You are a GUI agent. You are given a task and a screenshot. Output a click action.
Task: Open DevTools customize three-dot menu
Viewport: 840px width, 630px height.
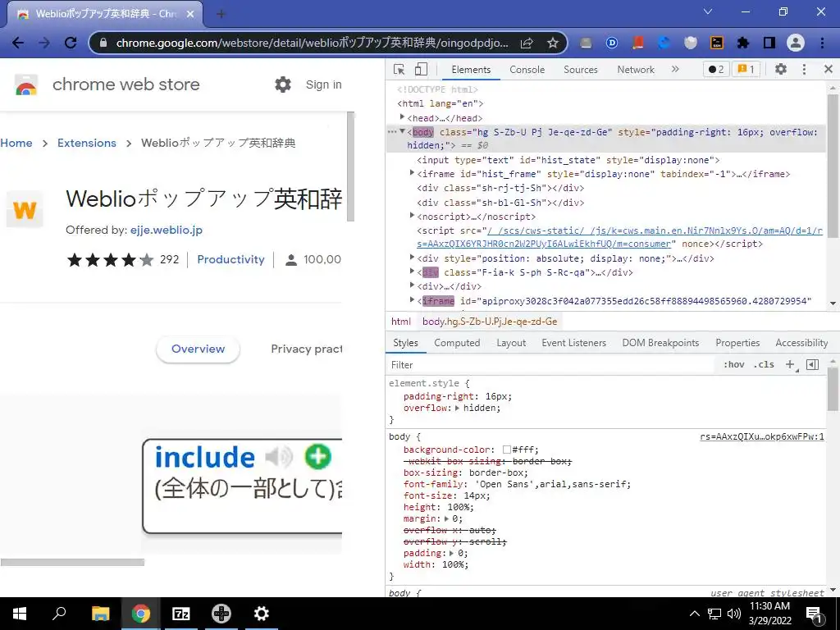pos(804,69)
